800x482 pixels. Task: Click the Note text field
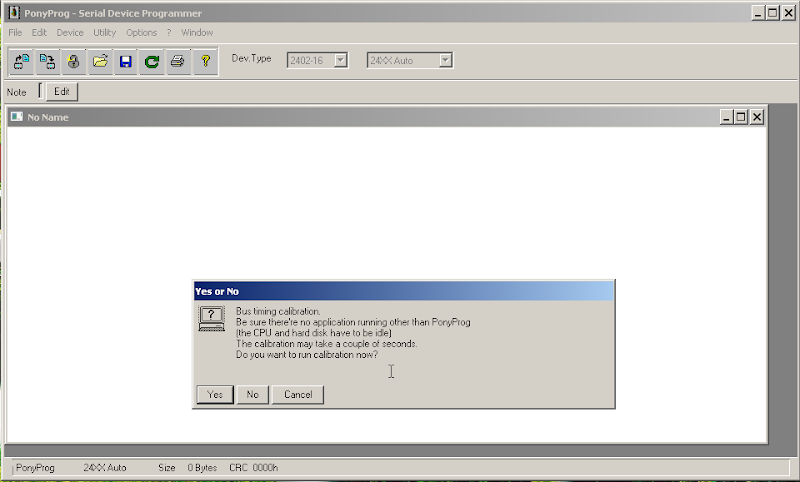tap(41, 91)
